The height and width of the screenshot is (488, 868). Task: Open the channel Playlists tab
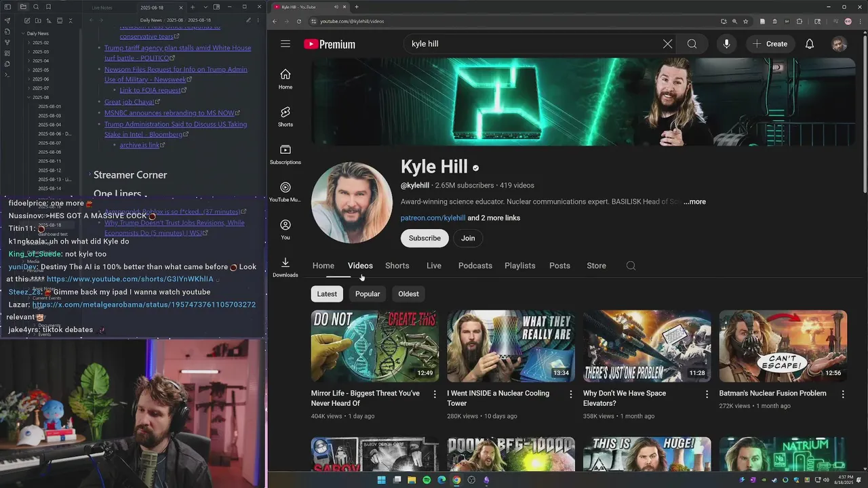click(520, 266)
